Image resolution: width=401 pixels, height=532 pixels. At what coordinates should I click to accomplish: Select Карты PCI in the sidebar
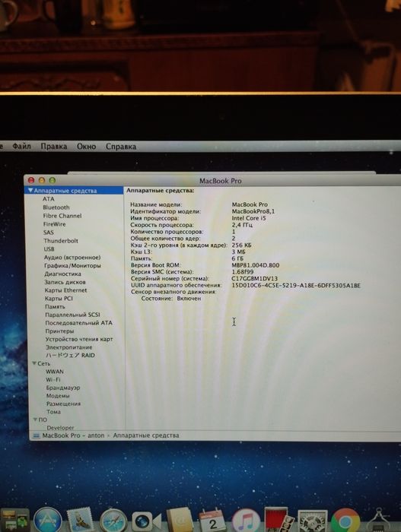pos(59,299)
